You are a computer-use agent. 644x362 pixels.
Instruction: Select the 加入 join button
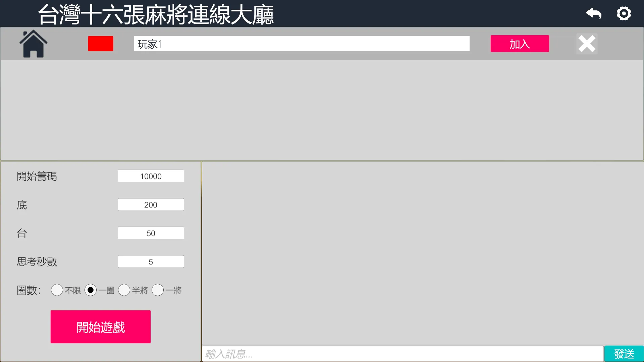(x=520, y=44)
